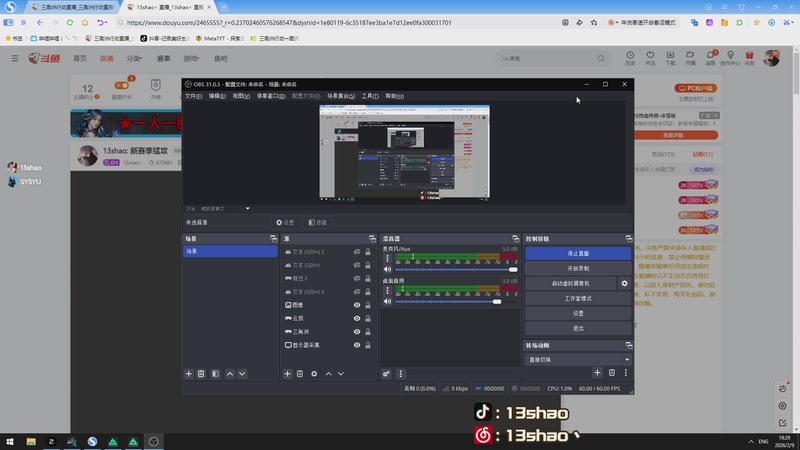Open Douyu history clock icon
This screenshot has width=800, height=450.
point(631,58)
